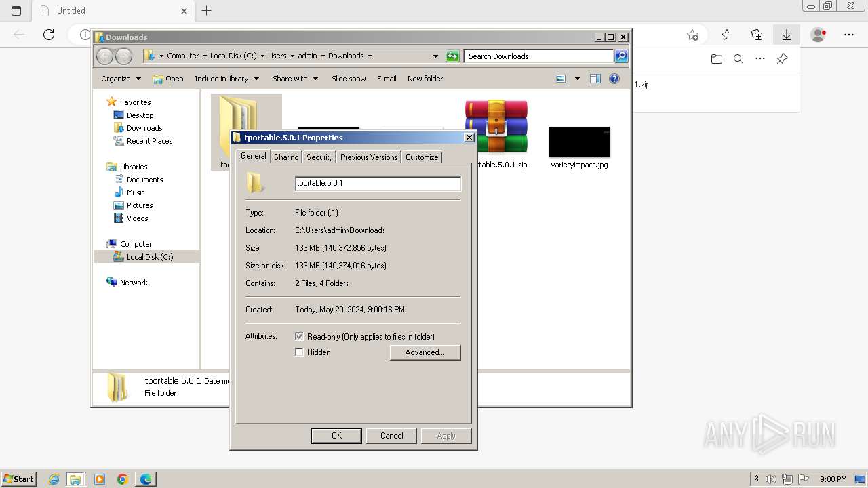868x488 pixels.
Task: Select Music library
Action: 136,192
